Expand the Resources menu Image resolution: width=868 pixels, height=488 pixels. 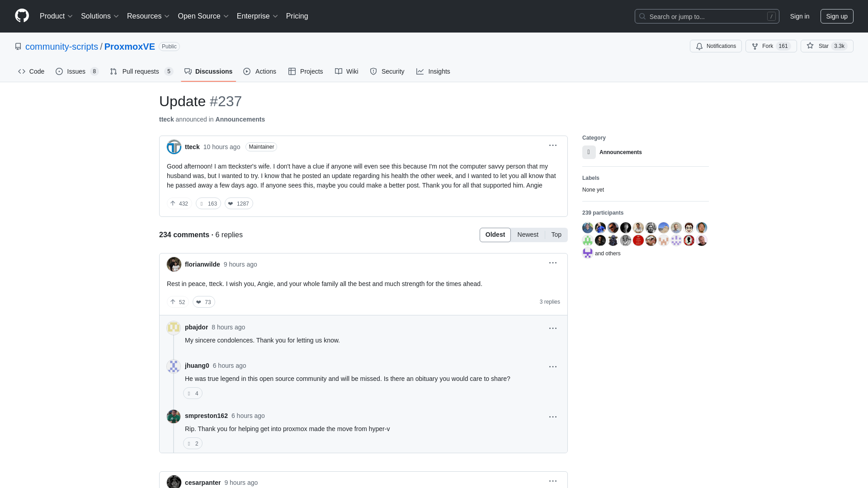pos(148,16)
